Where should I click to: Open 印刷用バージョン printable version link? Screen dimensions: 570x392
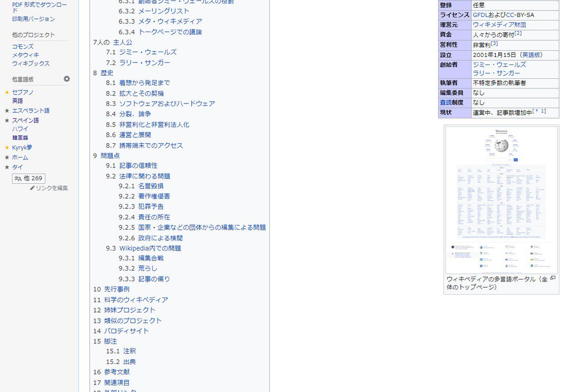pyautogui.click(x=33, y=19)
